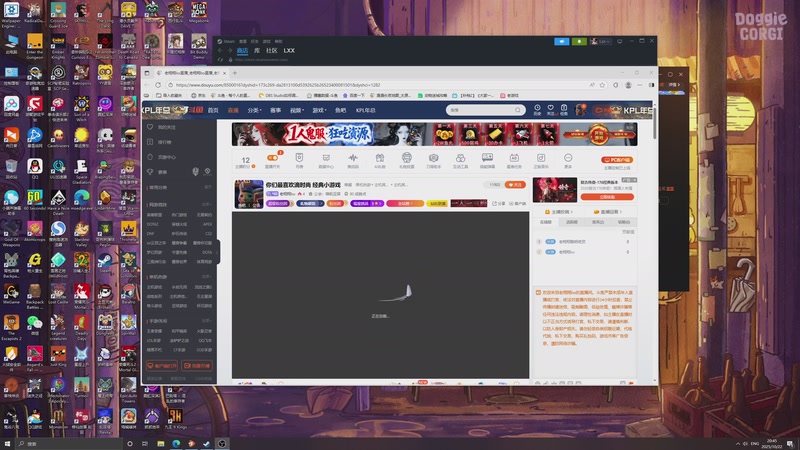Click the Steam announcements megaphone button
The height and width of the screenshot is (450, 800).
(562, 41)
